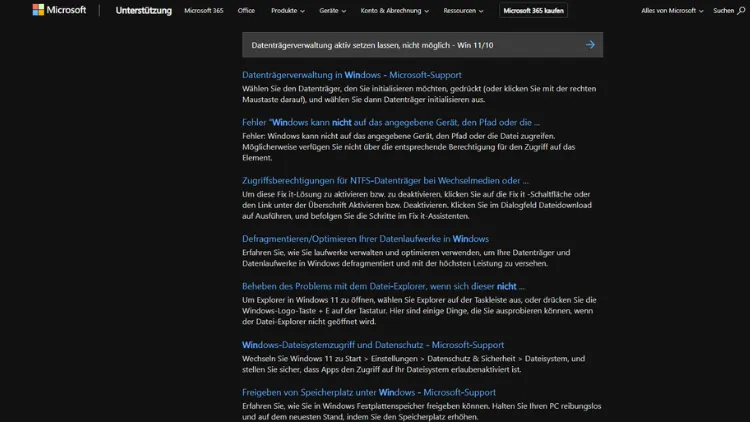The image size is (750, 422).
Task: Open Datenträgerverwaltung in Windows result
Action: coord(352,75)
